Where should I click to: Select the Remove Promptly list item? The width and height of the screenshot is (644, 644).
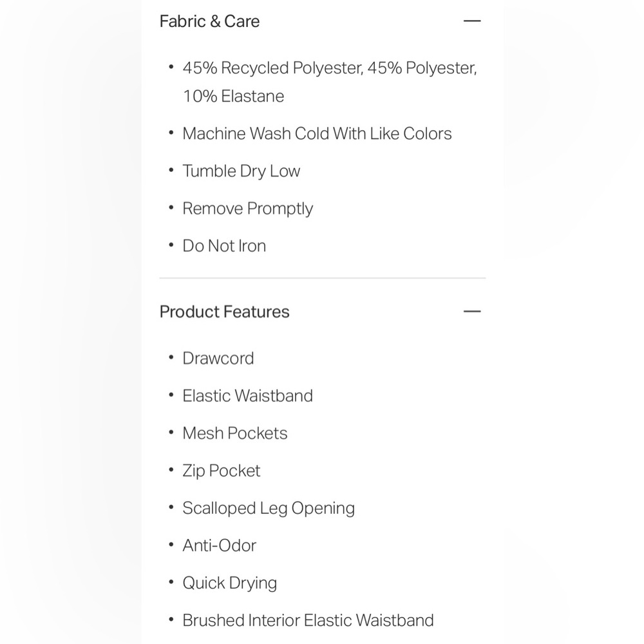point(248,209)
